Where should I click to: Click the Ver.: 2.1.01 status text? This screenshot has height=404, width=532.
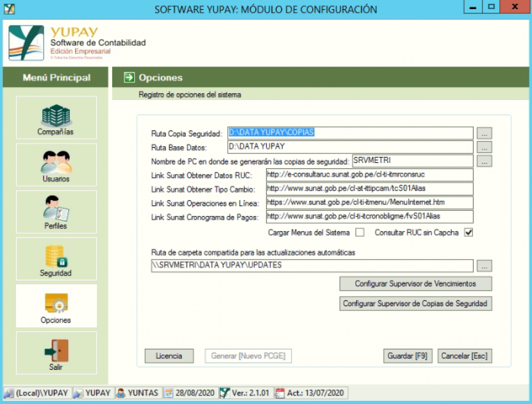[x=251, y=393]
